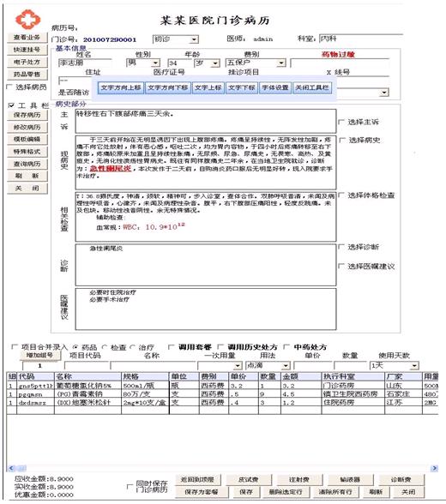This screenshot has height=504, width=446.
Task: Click 返回到顶层 button
Action: click(x=197, y=479)
